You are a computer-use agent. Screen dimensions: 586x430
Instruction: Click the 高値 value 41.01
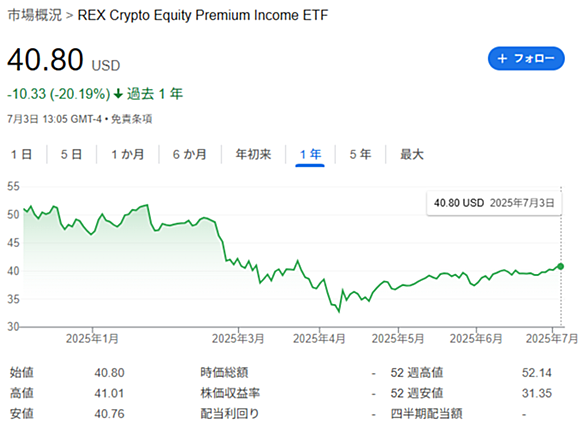[x=109, y=393]
